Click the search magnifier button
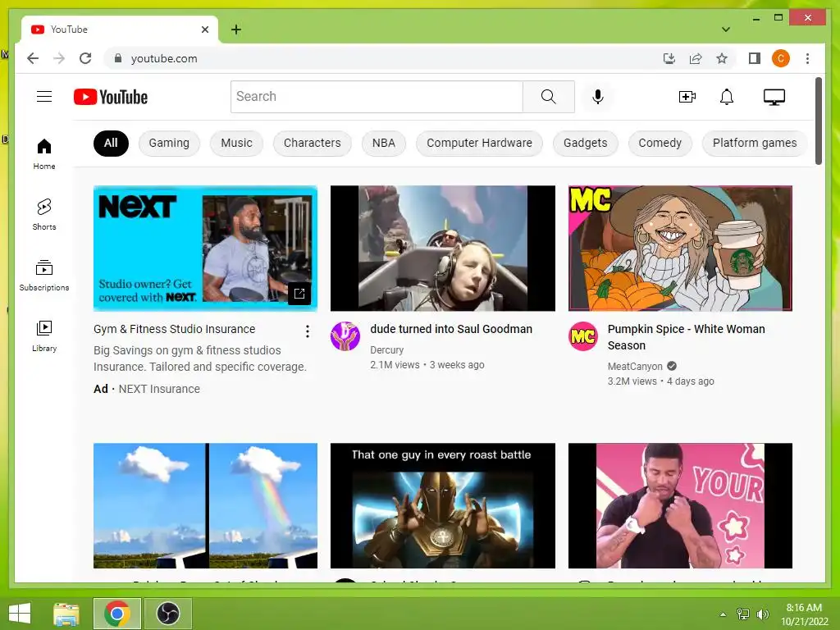This screenshot has height=630, width=840. coord(549,97)
